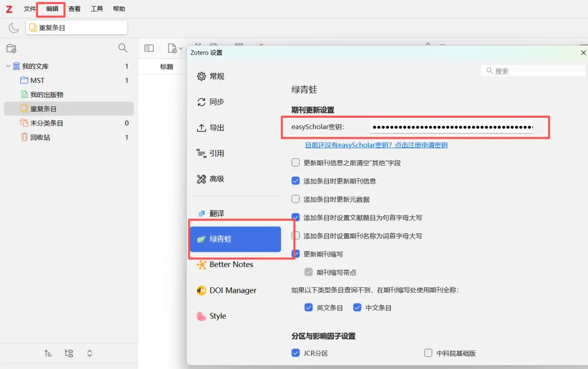Enable the 中科院基础版 checkbox

pyautogui.click(x=428, y=353)
